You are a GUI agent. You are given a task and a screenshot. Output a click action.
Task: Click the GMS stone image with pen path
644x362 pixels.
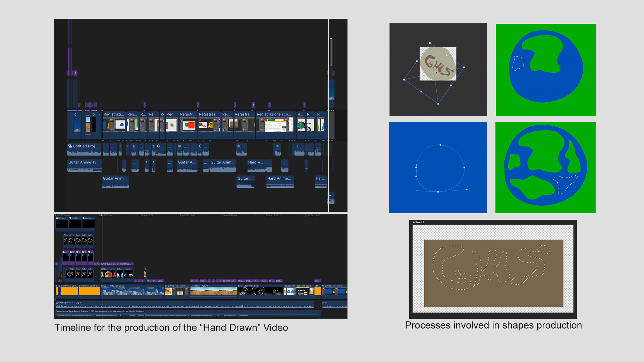coord(438,69)
